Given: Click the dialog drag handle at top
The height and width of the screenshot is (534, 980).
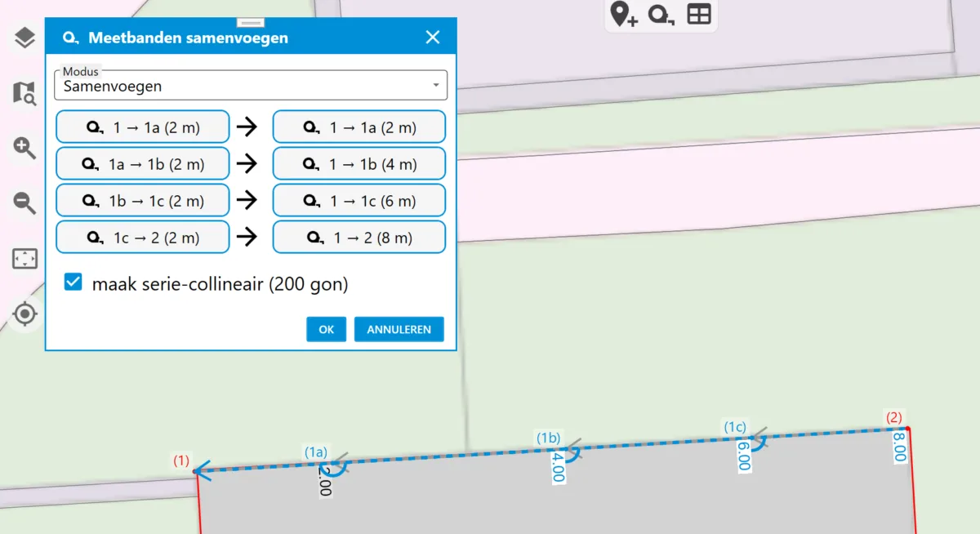Looking at the screenshot, I should (251, 22).
